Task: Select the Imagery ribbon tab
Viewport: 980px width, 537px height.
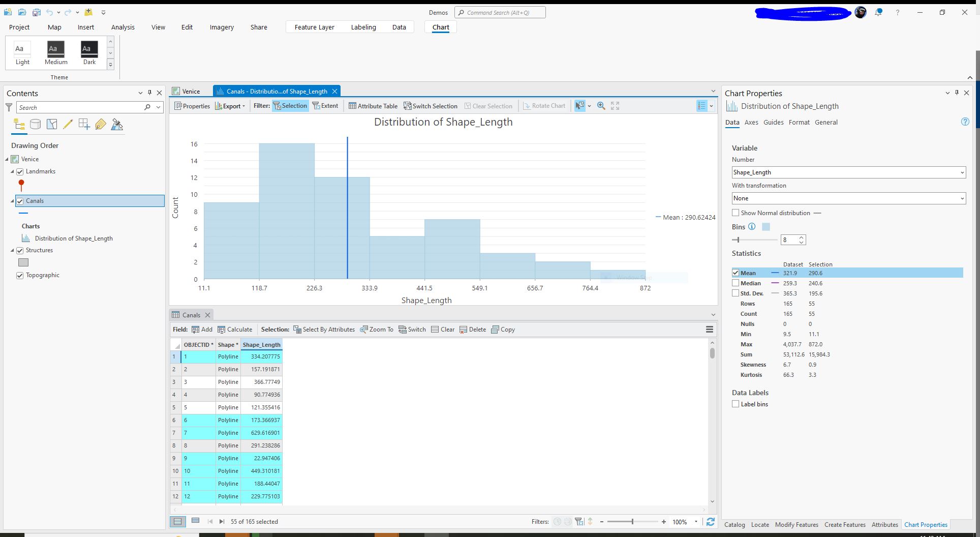Action: coord(222,27)
